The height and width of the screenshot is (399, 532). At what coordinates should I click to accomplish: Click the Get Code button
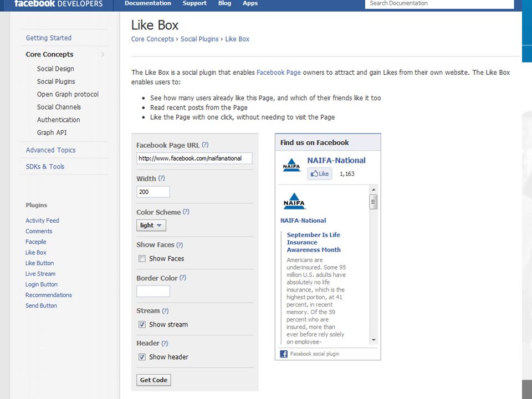point(154,380)
